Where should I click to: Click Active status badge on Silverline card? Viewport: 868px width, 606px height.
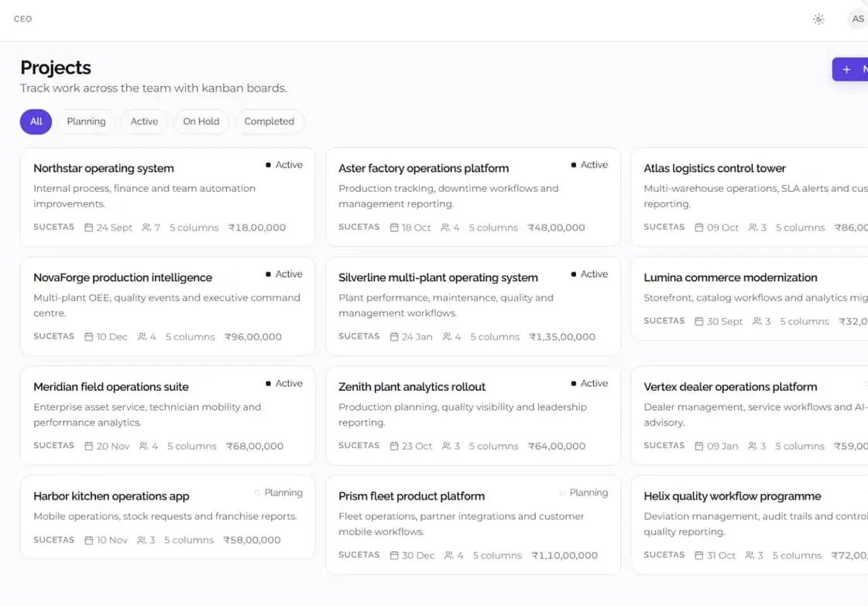589,274
